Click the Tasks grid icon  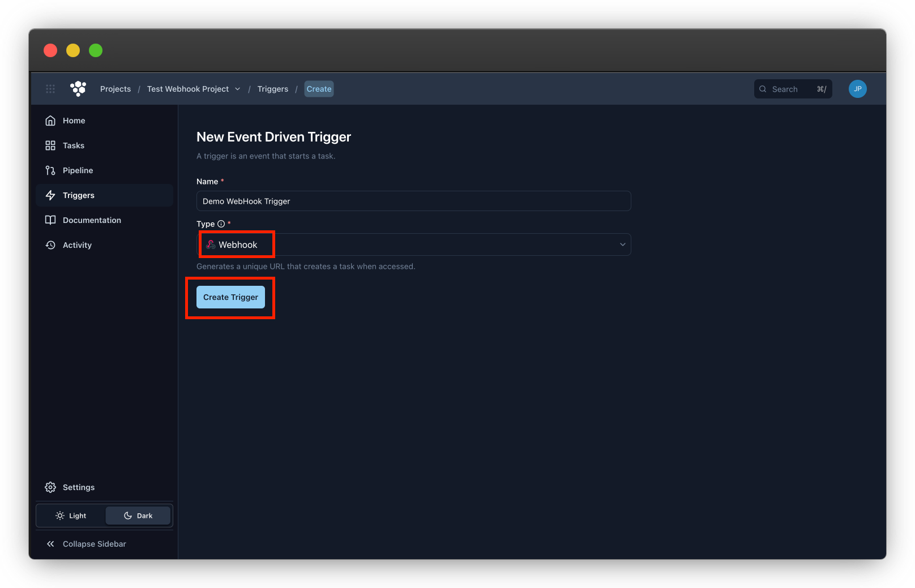point(50,145)
